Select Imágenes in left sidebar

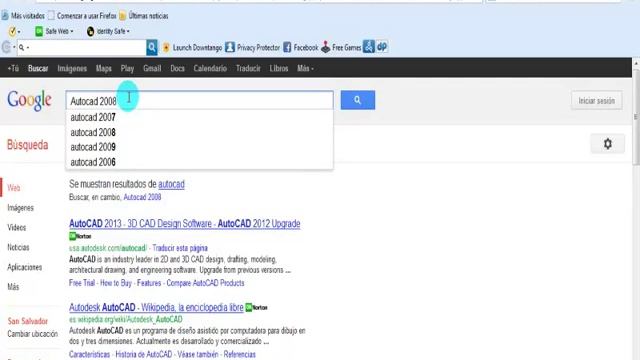click(20, 208)
